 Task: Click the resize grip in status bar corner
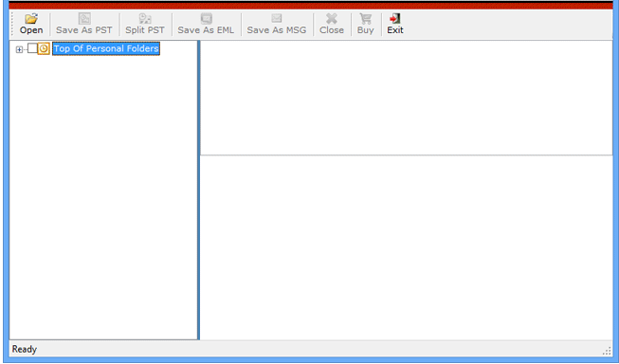607,351
